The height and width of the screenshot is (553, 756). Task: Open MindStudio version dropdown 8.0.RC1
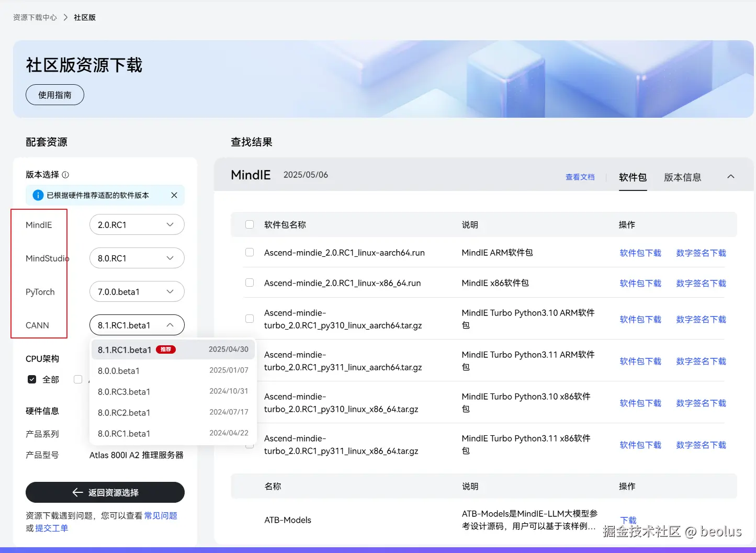pos(137,258)
